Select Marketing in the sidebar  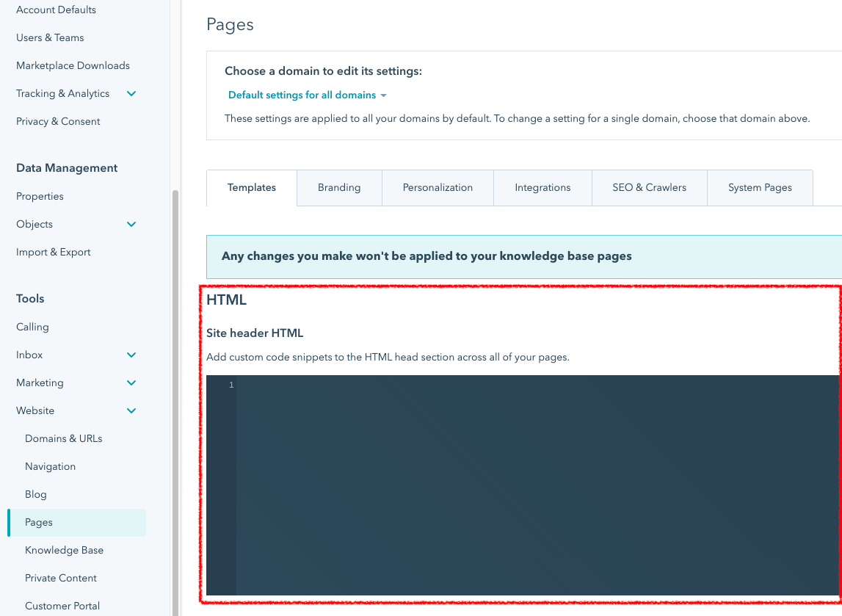40,383
